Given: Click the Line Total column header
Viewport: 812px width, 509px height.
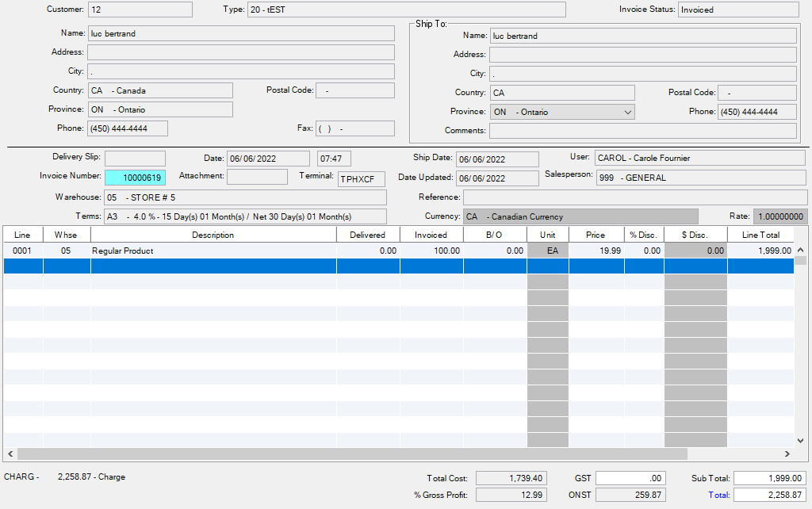Looking at the screenshot, I should [x=760, y=235].
